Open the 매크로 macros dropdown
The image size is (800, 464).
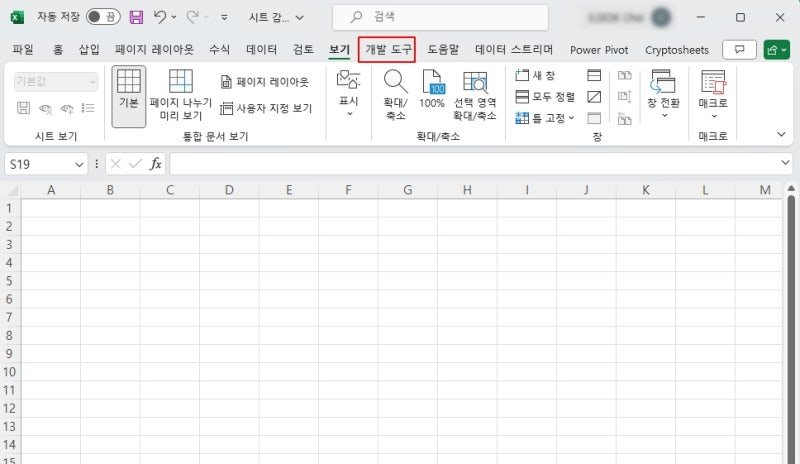[x=713, y=95]
